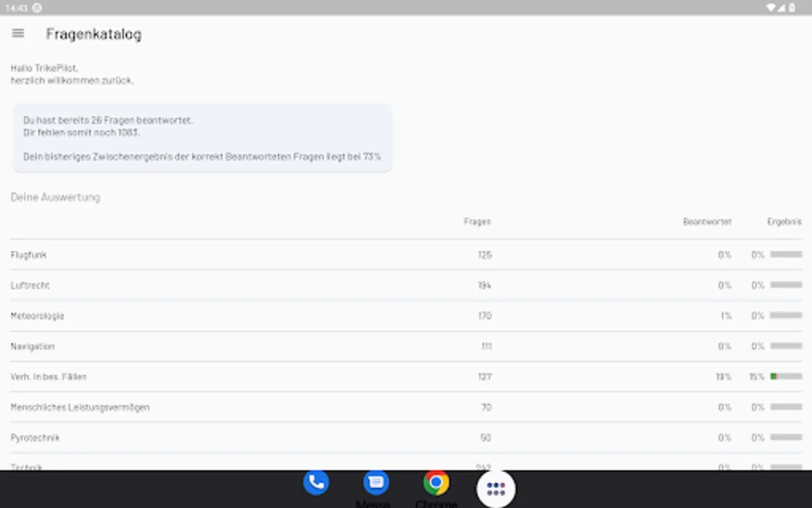The image size is (812, 508).
Task: Open Menschliches Leistungsvermögen category
Action: point(406,407)
